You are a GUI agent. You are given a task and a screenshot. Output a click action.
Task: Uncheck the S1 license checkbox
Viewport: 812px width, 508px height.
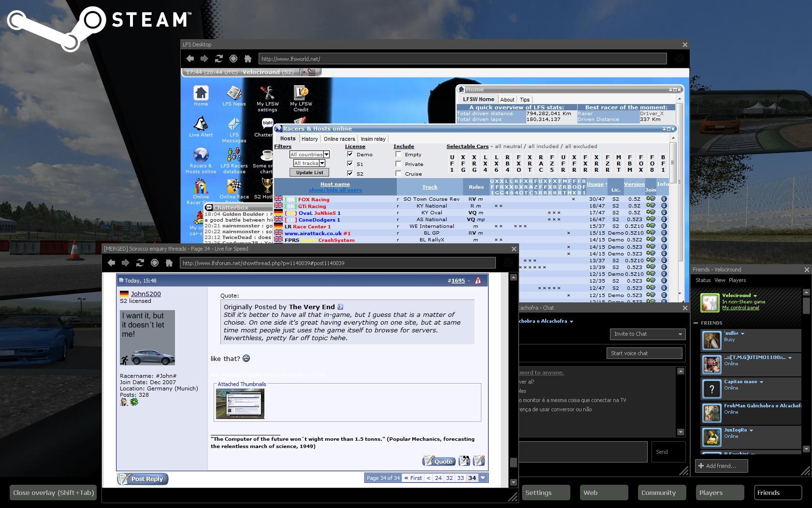[x=350, y=164]
